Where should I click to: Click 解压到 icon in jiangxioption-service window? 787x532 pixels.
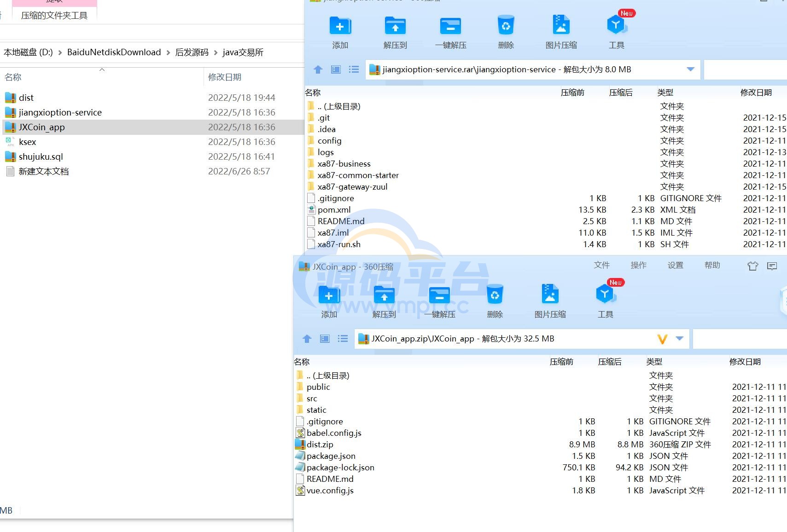pos(395,25)
